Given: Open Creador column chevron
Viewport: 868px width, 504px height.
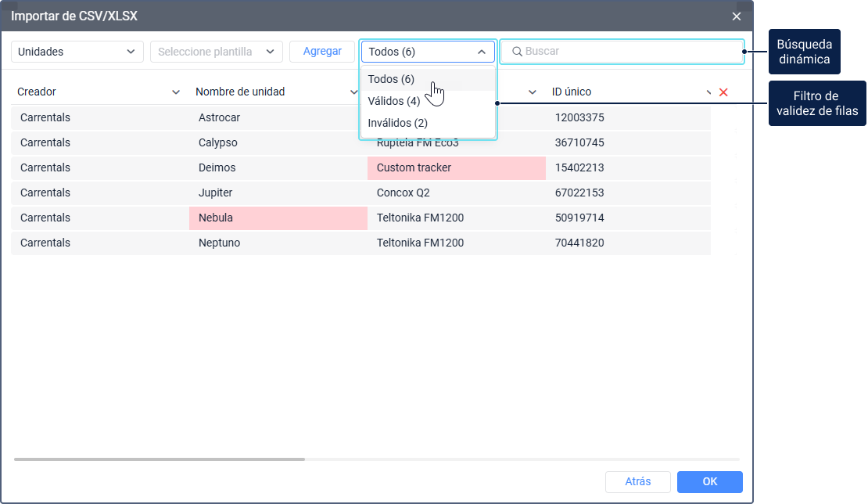Looking at the screenshot, I should (x=175, y=92).
